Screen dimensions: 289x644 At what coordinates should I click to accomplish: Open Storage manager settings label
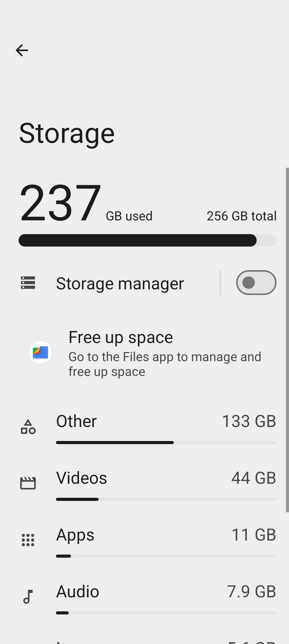[120, 283]
